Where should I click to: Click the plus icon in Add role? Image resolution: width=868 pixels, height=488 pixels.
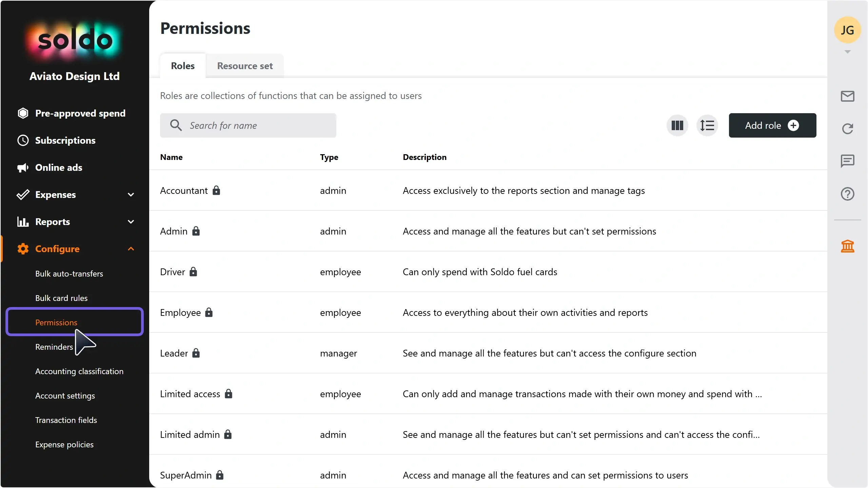coord(793,125)
